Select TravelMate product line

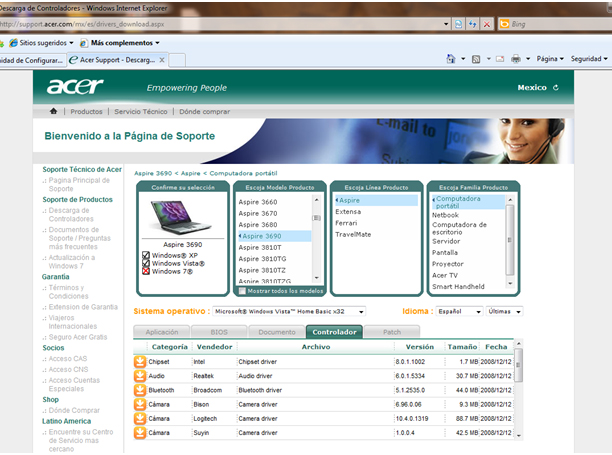click(353, 235)
